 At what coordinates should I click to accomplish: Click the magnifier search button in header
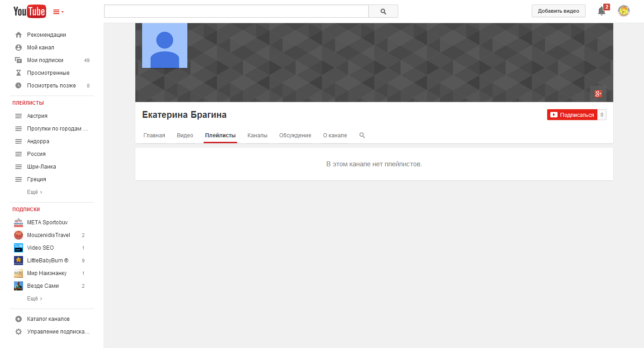[x=383, y=11]
